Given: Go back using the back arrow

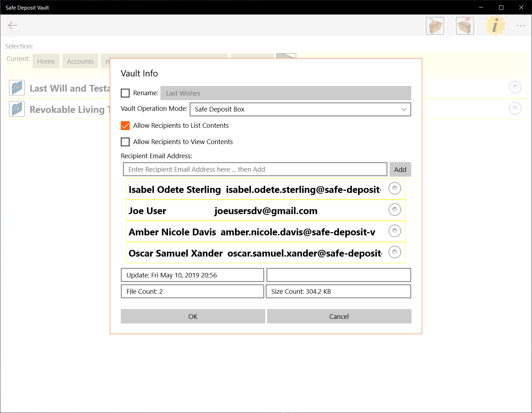Looking at the screenshot, I should (x=13, y=25).
